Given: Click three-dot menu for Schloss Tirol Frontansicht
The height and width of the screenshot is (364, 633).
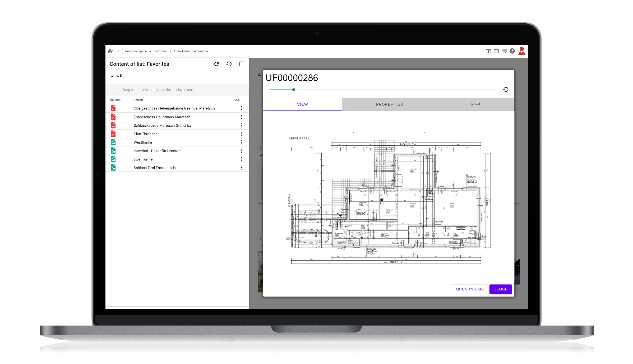Looking at the screenshot, I should [x=242, y=168].
